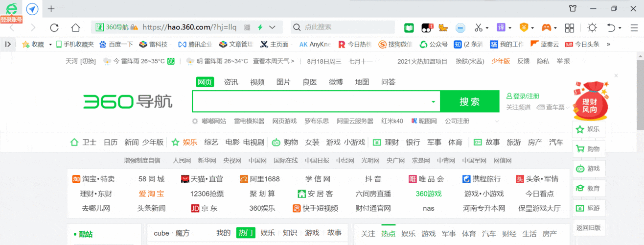This screenshot has height=245, width=644.
Task: Click the orange yen shield wallet icon
Action: (x=524, y=27)
